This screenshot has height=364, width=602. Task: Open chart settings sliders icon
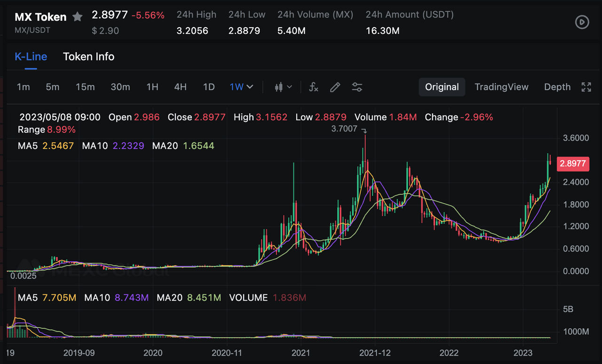pos(357,87)
